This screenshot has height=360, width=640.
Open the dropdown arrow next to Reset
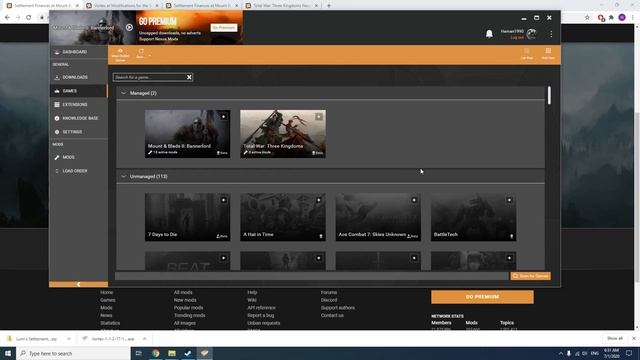pyautogui.click(x=150, y=55)
